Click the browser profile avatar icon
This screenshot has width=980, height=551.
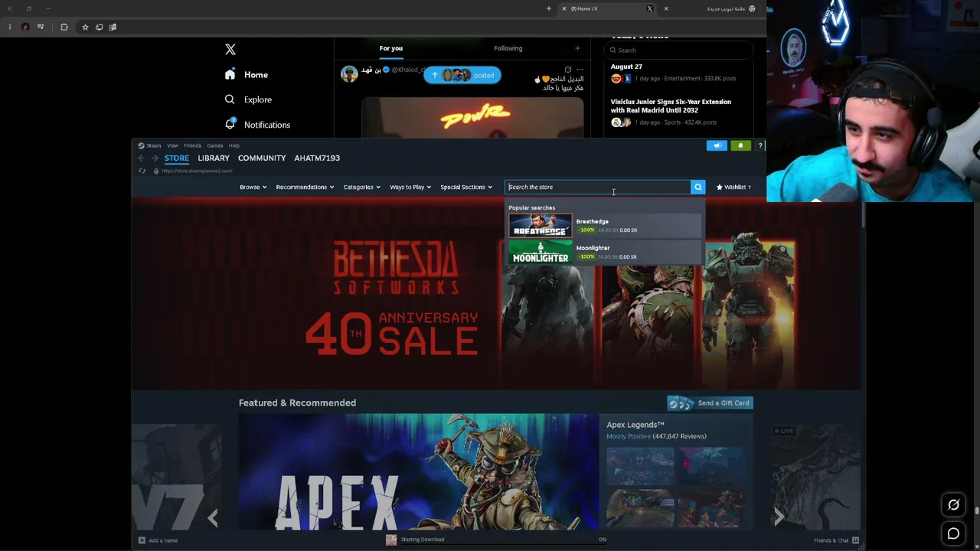pos(25,27)
